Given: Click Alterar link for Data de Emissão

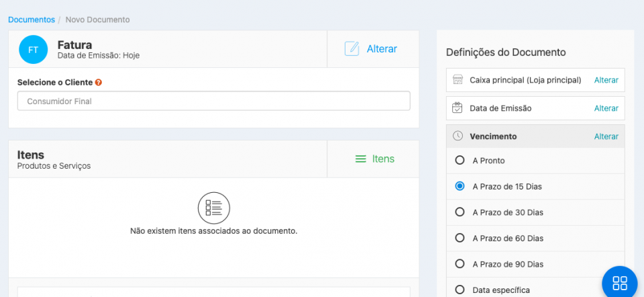Looking at the screenshot, I should pos(606,108).
